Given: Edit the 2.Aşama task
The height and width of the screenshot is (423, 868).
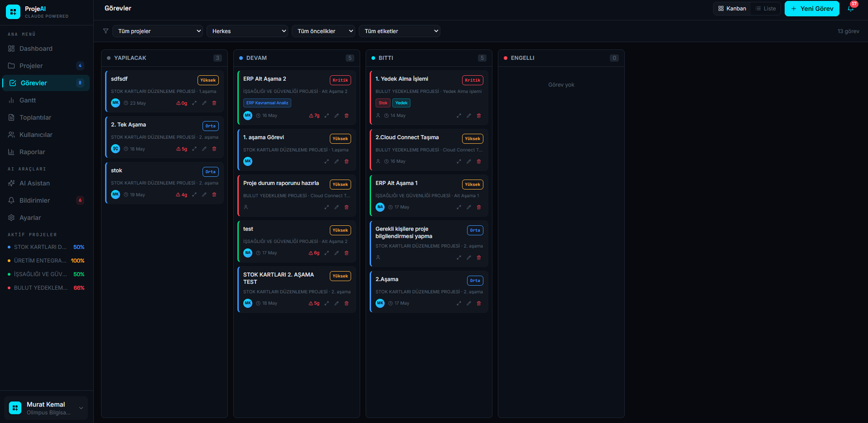Looking at the screenshot, I should 469,303.
